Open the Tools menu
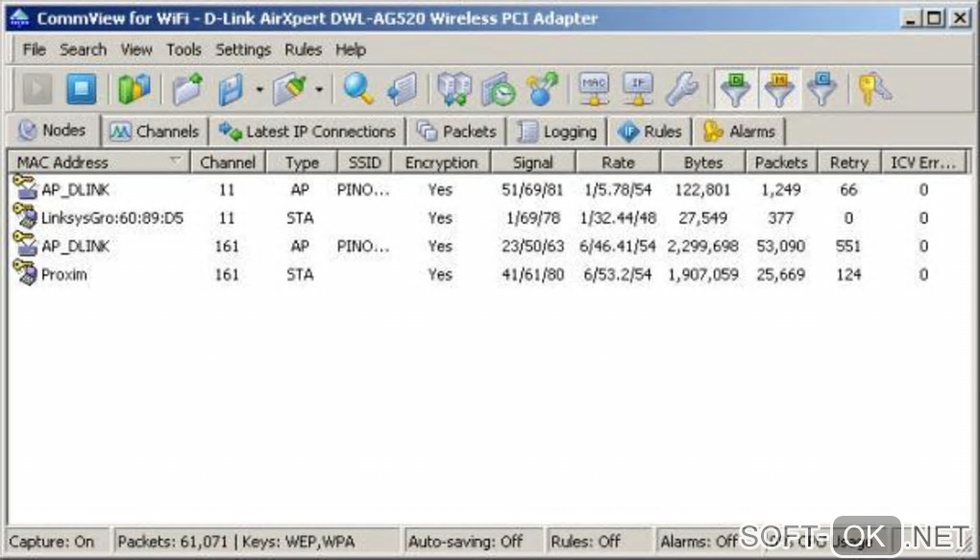980x560 pixels. (x=184, y=49)
